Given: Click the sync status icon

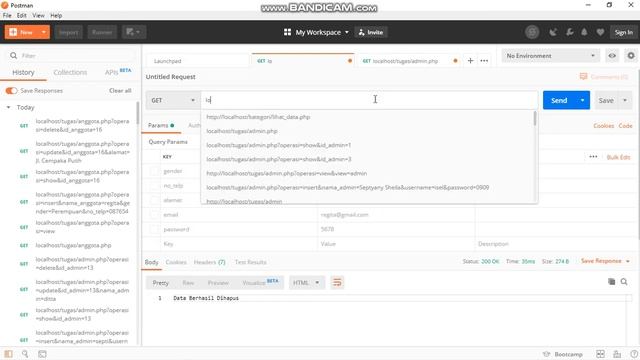Looking at the screenshot, I should [532, 32].
